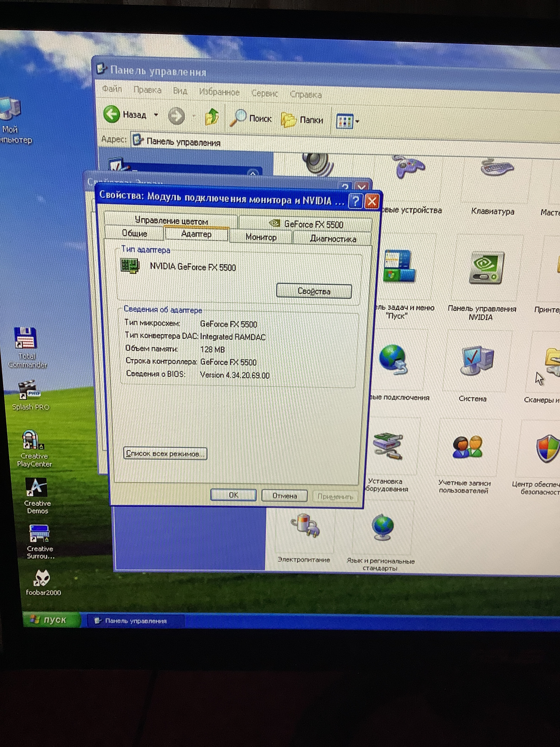Switch to the Управление цветом tab
The width and height of the screenshot is (560, 747).
coord(171,221)
